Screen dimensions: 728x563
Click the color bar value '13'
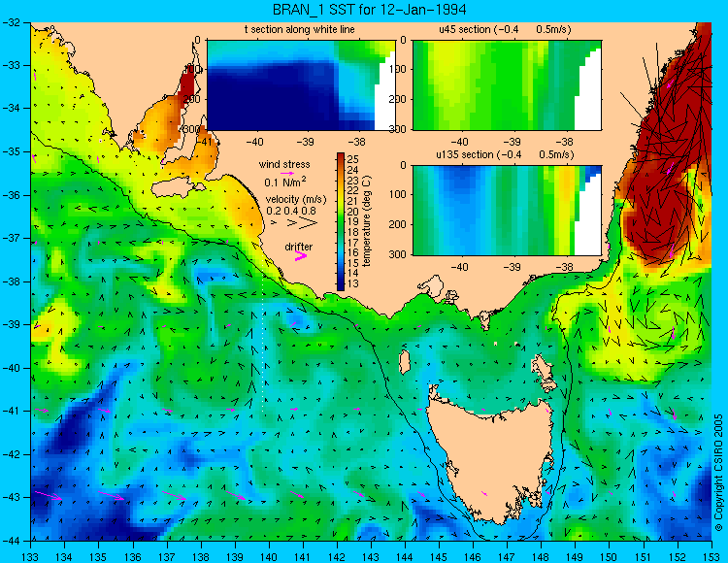(353, 283)
